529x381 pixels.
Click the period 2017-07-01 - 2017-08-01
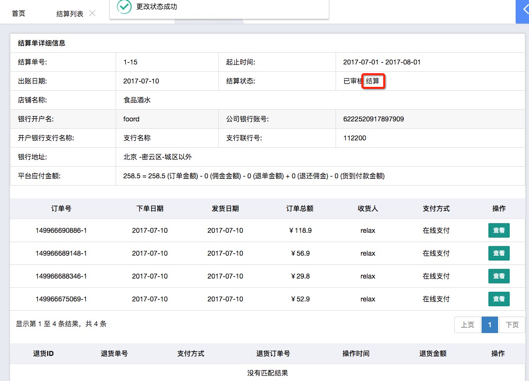382,62
